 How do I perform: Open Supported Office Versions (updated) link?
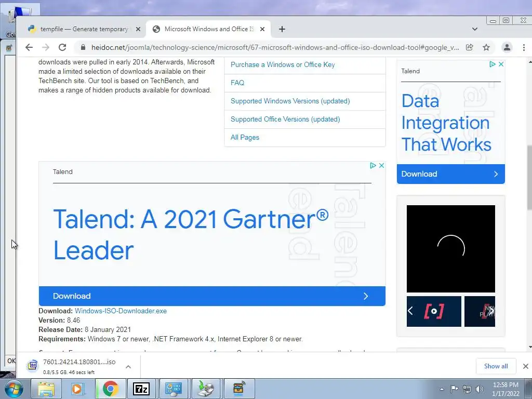tap(285, 119)
